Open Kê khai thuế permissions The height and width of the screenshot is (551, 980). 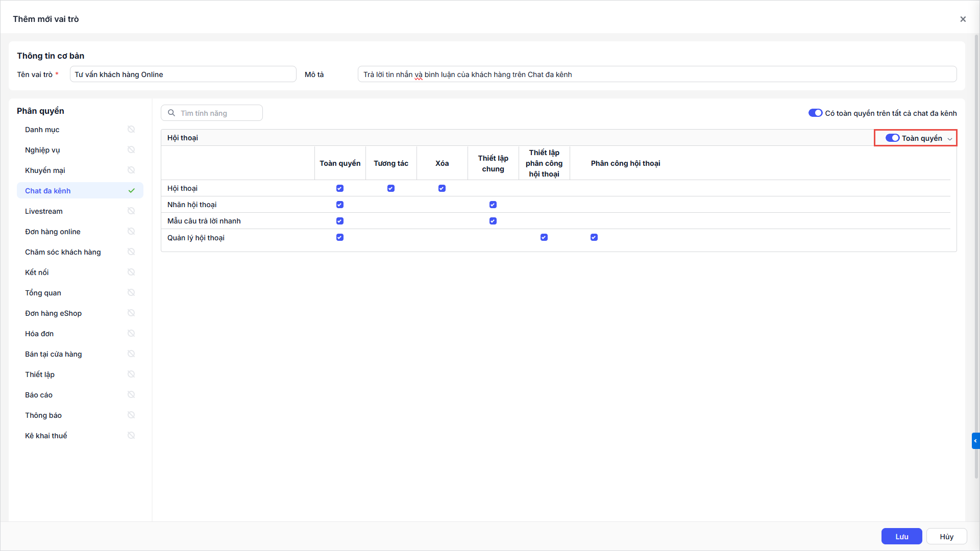tap(80, 436)
